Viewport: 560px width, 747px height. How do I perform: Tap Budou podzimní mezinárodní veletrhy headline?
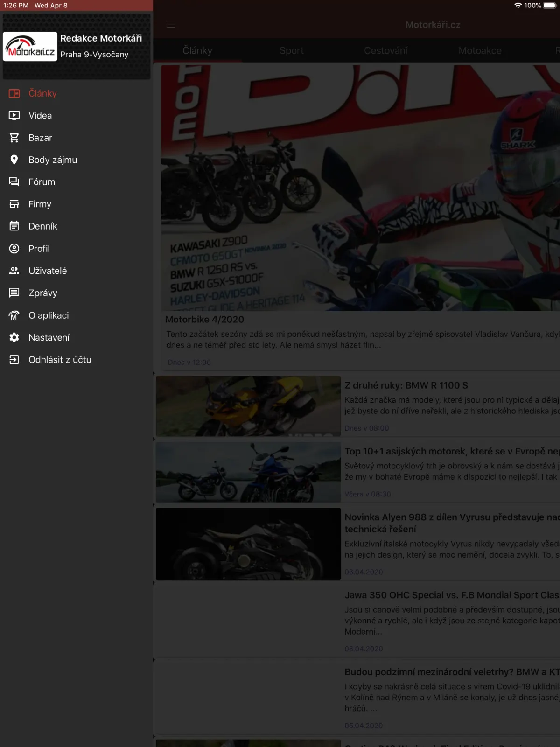[452, 672]
